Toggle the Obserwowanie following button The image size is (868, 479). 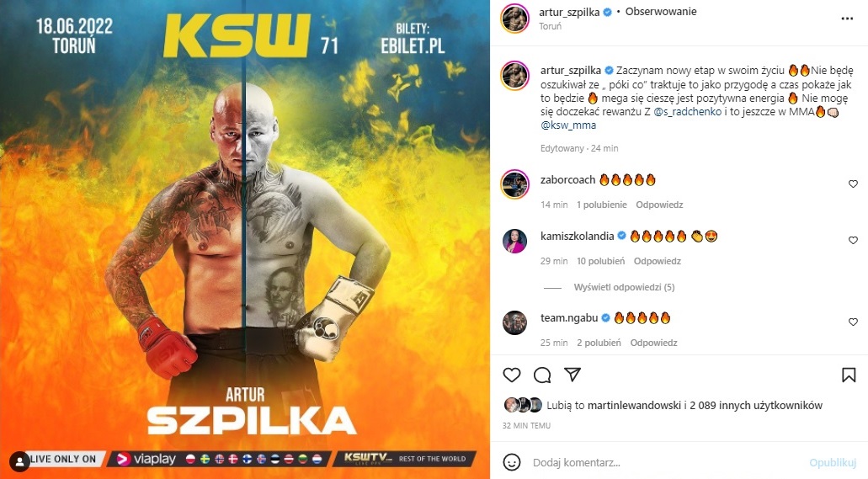660,12
